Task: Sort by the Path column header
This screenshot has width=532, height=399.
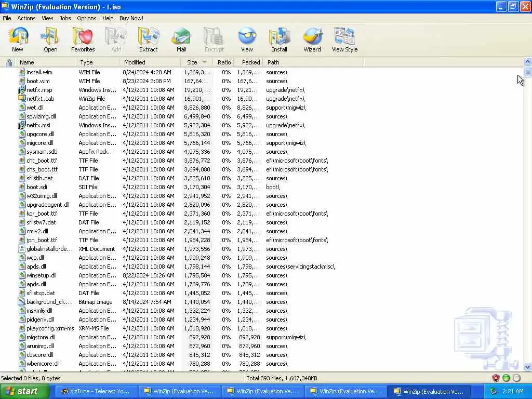Action: tap(313, 62)
